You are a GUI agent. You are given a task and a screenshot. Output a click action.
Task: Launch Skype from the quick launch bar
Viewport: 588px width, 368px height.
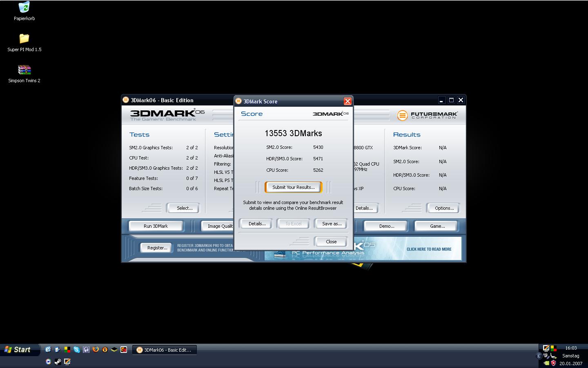pyautogui.click(x=77, y=350)
